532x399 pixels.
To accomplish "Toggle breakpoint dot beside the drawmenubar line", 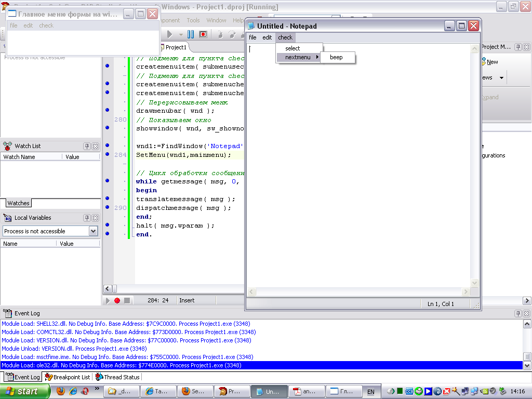I will (107, 110).
